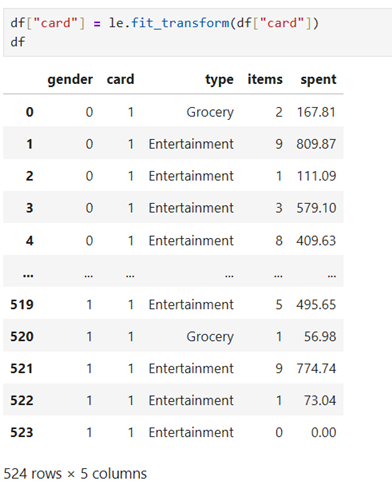The height and width of the screenshot is (489, 392).
Task: Click row index 519
Action: (22, 305)
